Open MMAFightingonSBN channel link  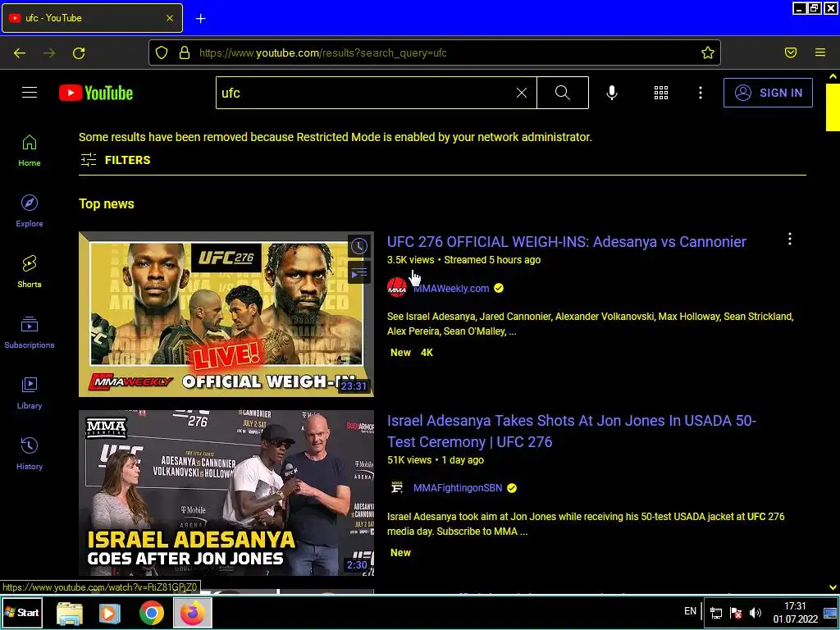tap(458, 488)
